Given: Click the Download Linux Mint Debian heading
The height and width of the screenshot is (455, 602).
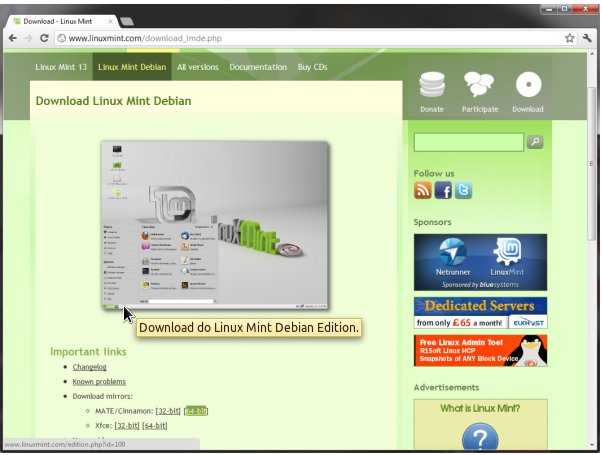Looking at the screenshot, I should [113, 101].
